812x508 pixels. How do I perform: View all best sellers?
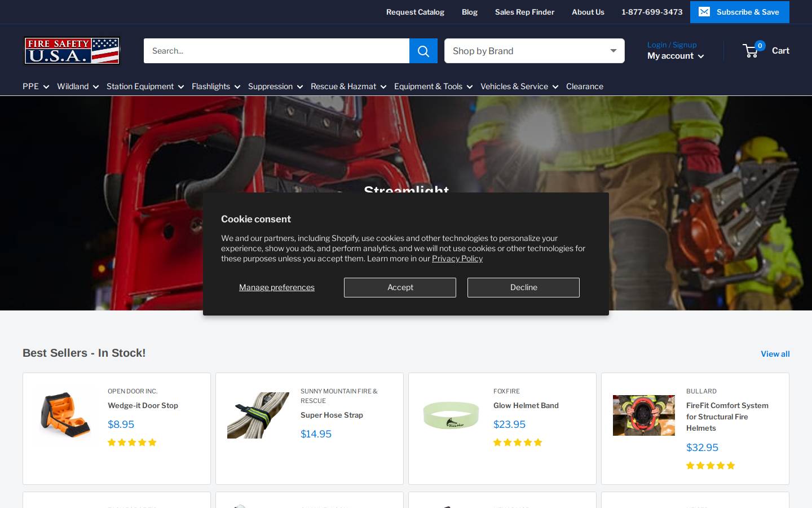pos(775,354)
